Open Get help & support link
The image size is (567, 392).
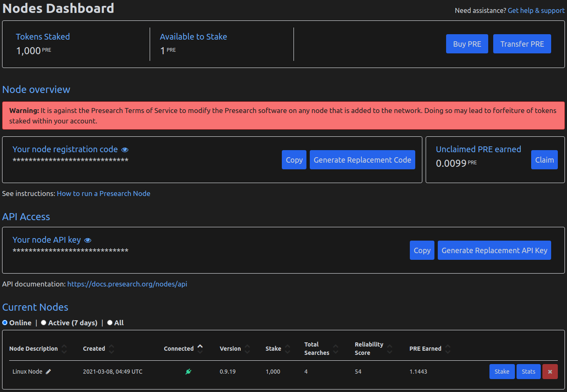tap(536, 10)
